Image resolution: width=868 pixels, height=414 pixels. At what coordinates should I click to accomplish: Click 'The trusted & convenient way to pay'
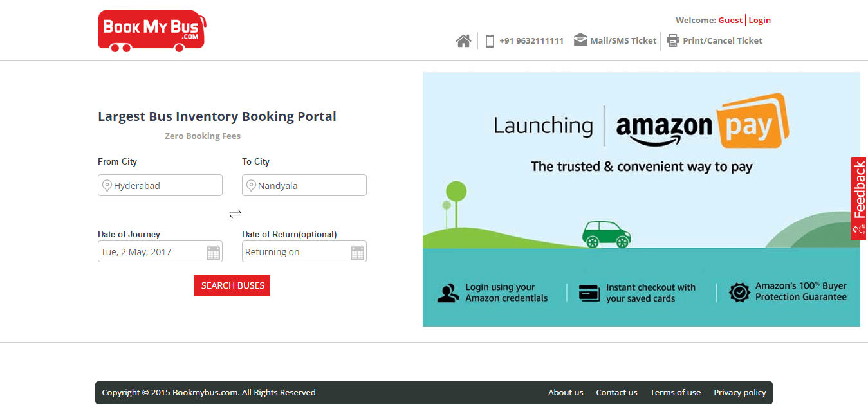pyautogui.click(x=642, y=166)
